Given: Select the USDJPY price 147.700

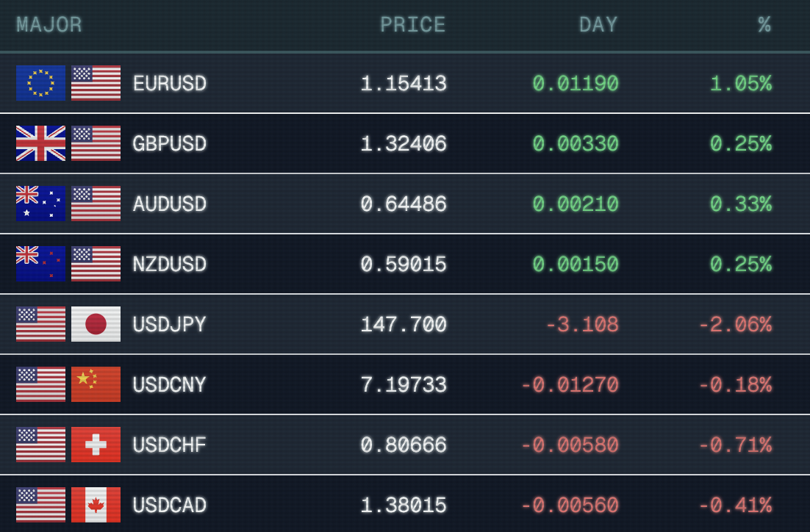Looking at the screenshot, I should (404, 325).
